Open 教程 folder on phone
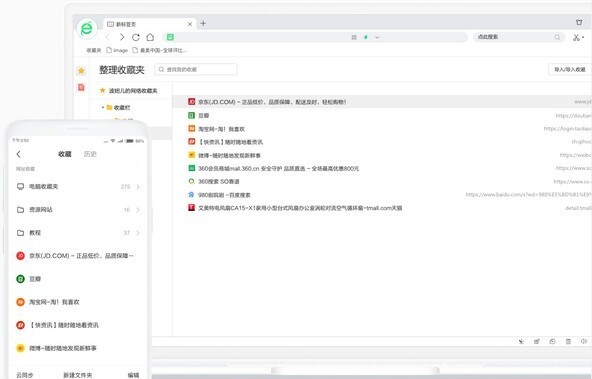Viewport: 592px width, 379px height. (x=78, y=233)
